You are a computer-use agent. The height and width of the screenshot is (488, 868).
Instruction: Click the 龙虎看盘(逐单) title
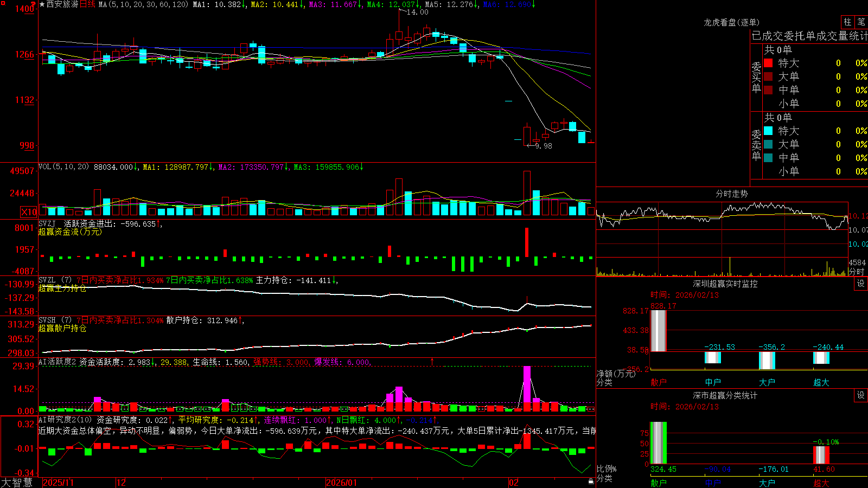[x=732, y=22]
